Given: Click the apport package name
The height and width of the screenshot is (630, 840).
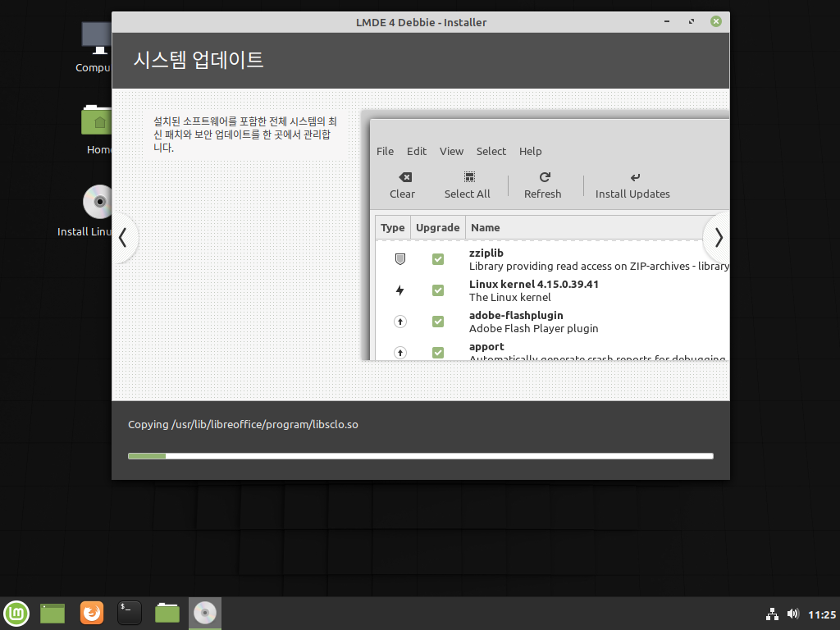Looking at the screenshot, I should [x=486, y=347].
